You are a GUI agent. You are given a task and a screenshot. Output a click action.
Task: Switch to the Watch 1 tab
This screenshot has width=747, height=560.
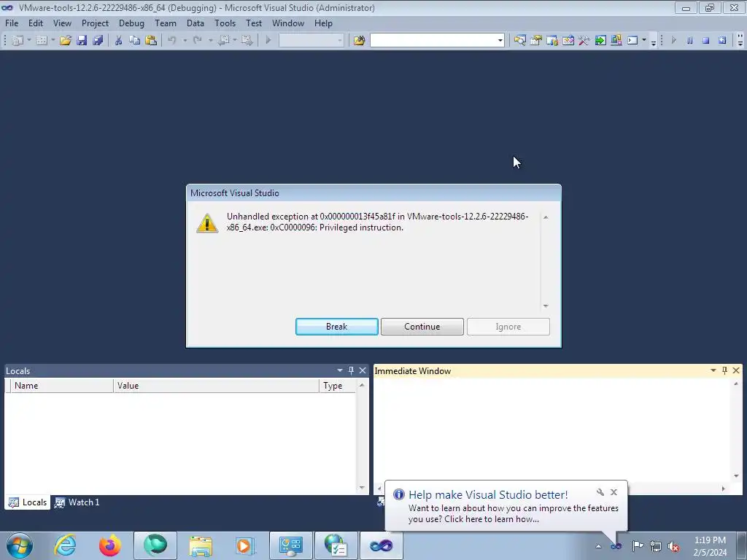pyautogui.click(x=77, y=502)
